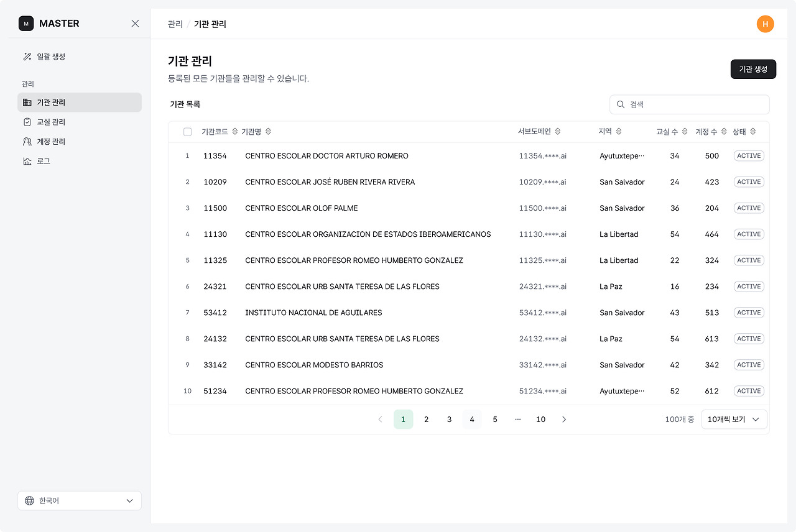Click the 관리 breadcrumb link
The height and width of the screenshot is (532, 796).
pyautogui.click(x=175, y=24)
